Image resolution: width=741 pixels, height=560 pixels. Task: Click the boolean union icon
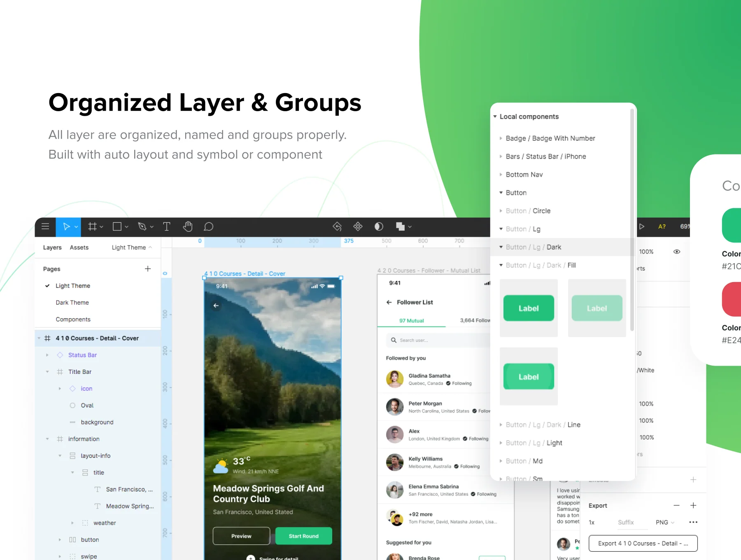400,226
